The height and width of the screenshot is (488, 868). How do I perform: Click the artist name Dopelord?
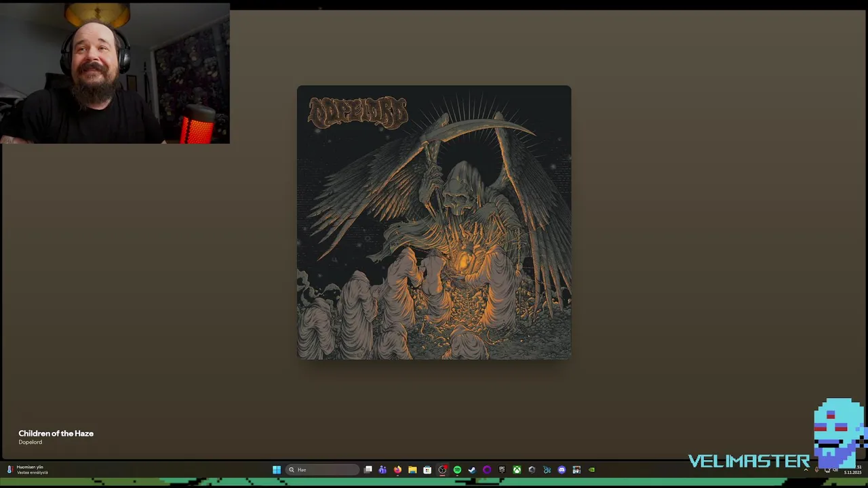click(31, 442)
